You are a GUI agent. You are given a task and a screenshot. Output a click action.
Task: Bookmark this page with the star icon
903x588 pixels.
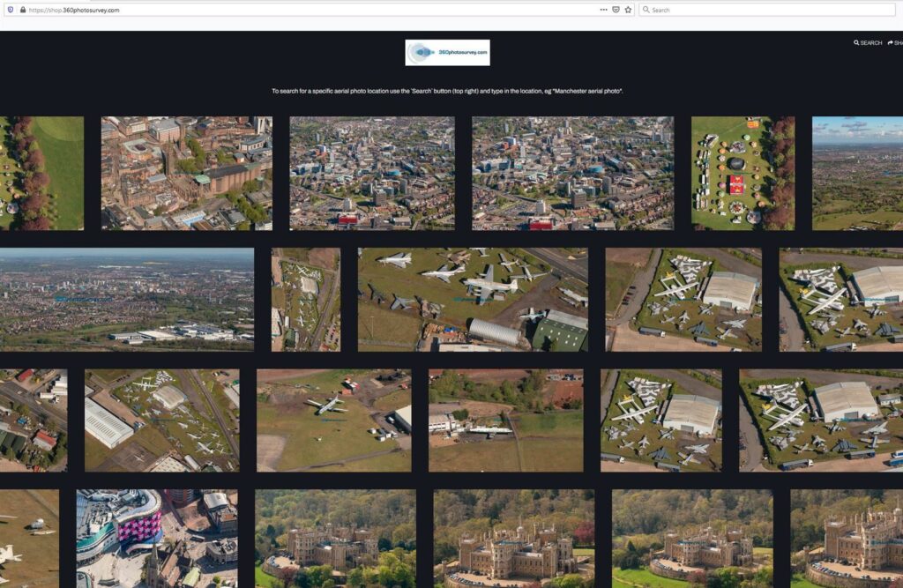pos(628,10)
